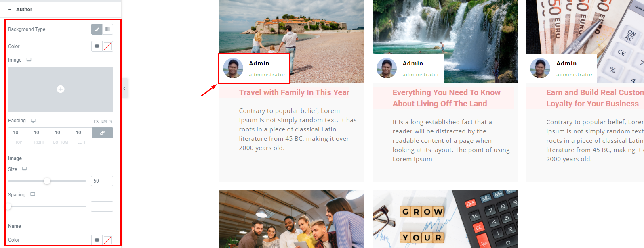The height and width of the screenshot is (248, 644).
Task: Open global colors via the globe icon beside Color
Action: [x=97, y=46]
